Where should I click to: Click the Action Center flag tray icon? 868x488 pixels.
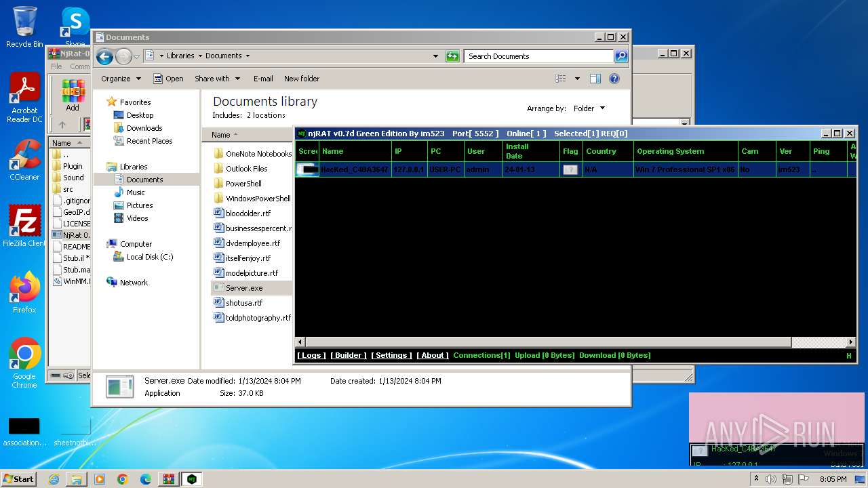[803, 479]
